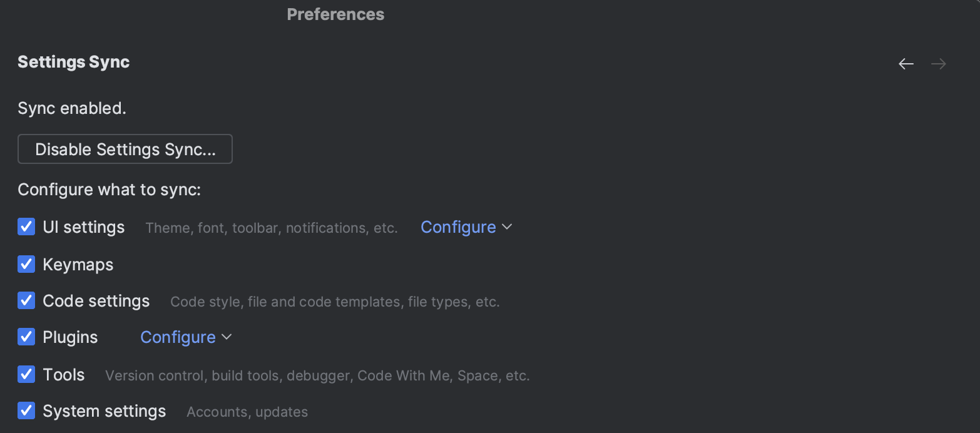Toggle the Tools checkbox off
Image resolution: width=980 pixels, height=433 pixels.
(26, 375)
